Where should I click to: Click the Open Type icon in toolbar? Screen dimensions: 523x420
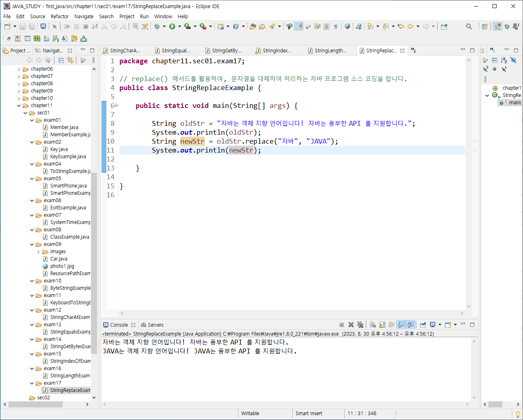click(x=253, y=26)
